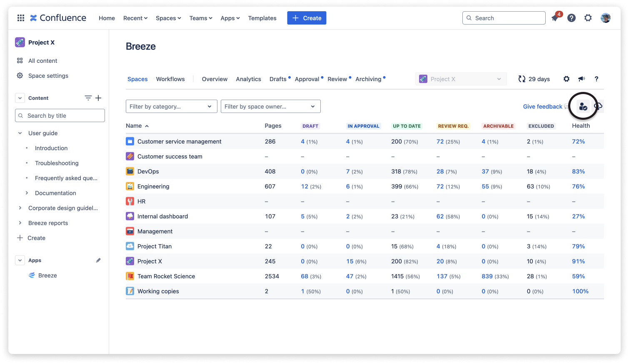This screenshot has width=629, height=364.
Task: Open Filter by category dropdown
Action: click(x=172, y=106)
